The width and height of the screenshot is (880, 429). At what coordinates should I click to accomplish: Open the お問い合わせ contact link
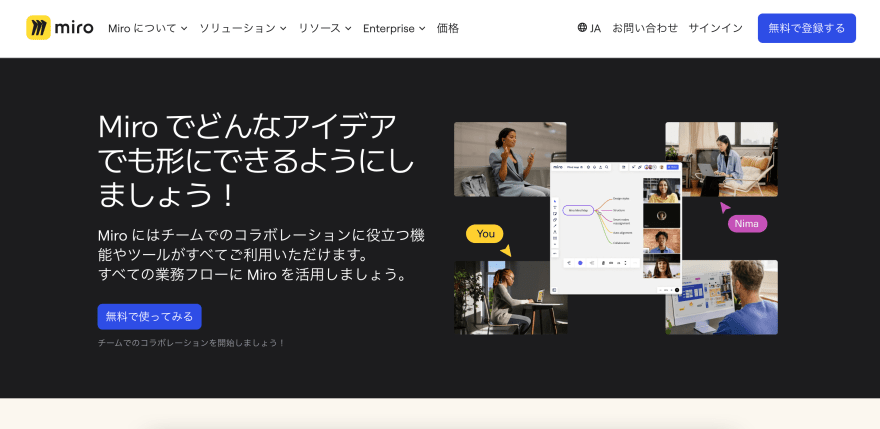click(x=645, y=28)
